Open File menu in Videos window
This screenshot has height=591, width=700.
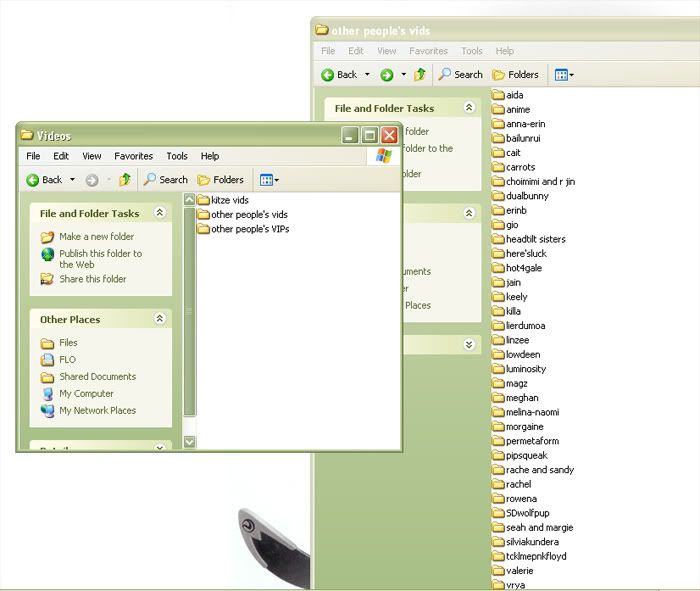click(33, 156)
